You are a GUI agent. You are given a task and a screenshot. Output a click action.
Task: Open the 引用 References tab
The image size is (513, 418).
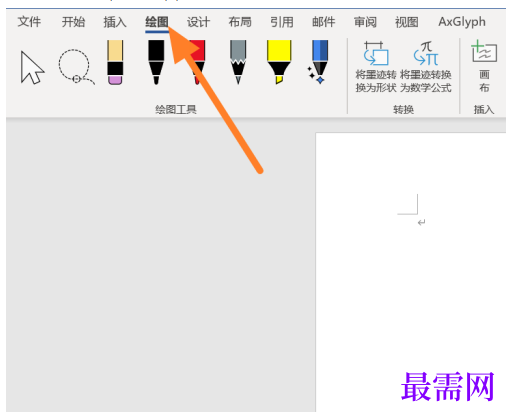tap(282, 22)
